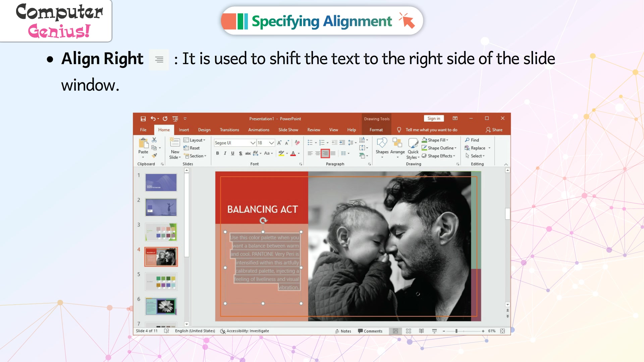Apply the yellow text highlight color
The height and width of the screenshot is (362, 644).
coord(281,153)
